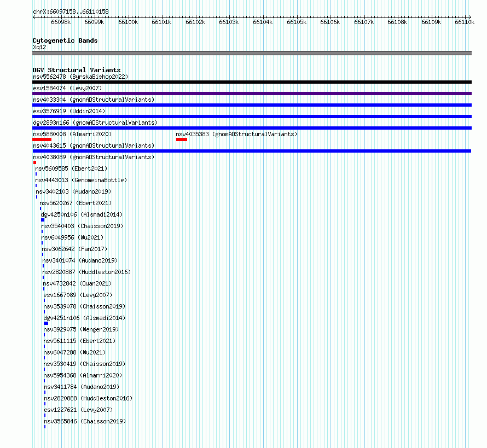Open nsv3530419 (Chaisson2019) label
This screenshot has height=448, width=487.
pyautogui.click(x=84, y=364)
